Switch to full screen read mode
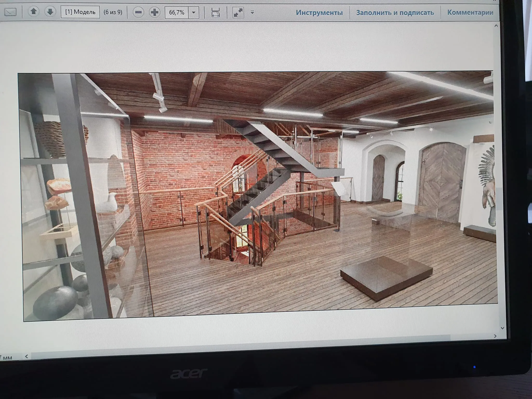 tap(238, 12)
